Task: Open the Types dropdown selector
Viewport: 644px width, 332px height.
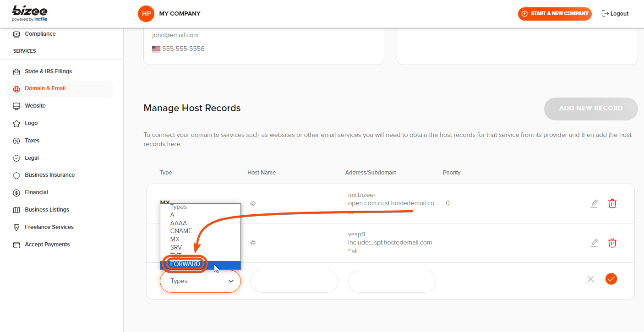Action: tap(200, 281)
